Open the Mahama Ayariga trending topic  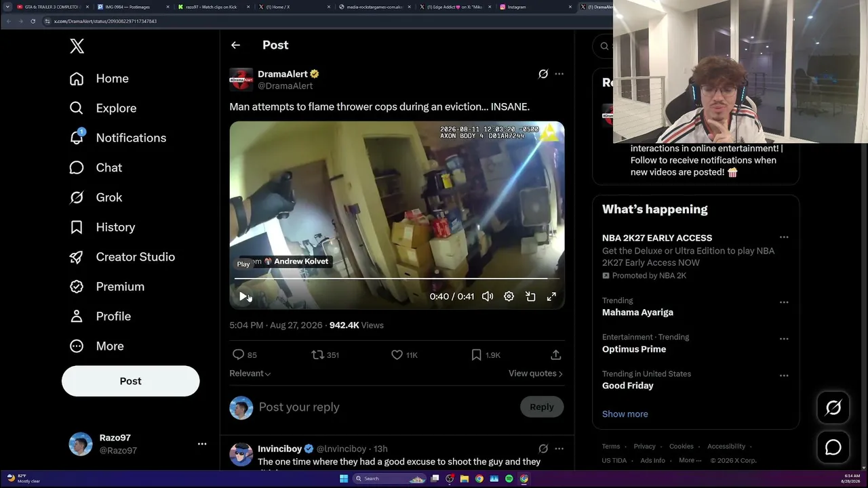pyautogui.click(x=637, y=312)
